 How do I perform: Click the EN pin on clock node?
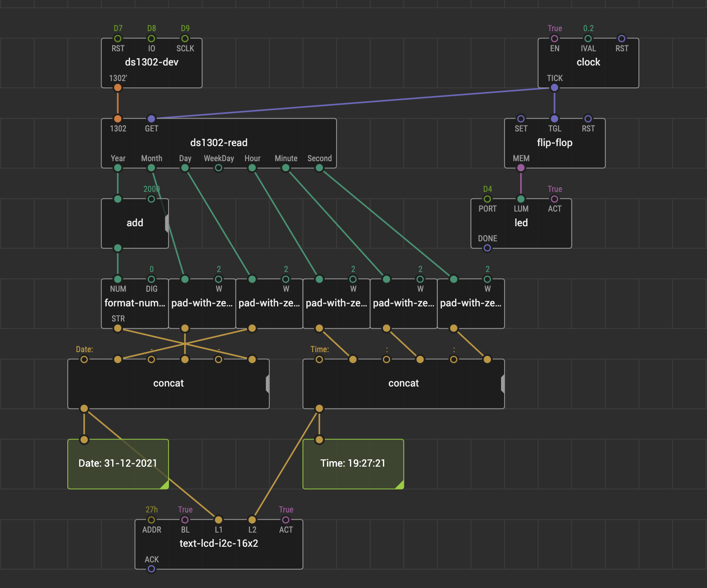[x=555, y=38]
